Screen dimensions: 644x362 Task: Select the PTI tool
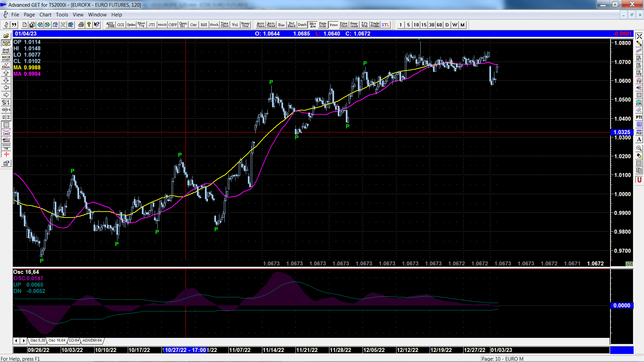(x=639, y=117)
